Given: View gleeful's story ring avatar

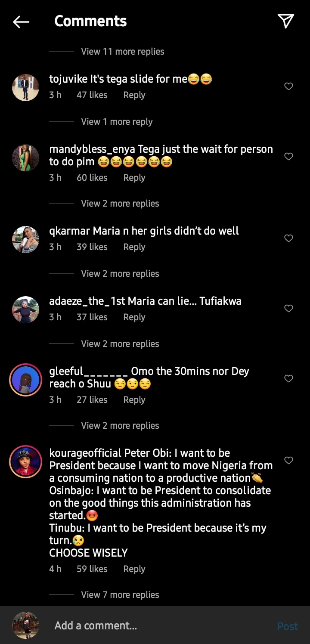Looking at the screenshot, I should click(x=26, y=380).
